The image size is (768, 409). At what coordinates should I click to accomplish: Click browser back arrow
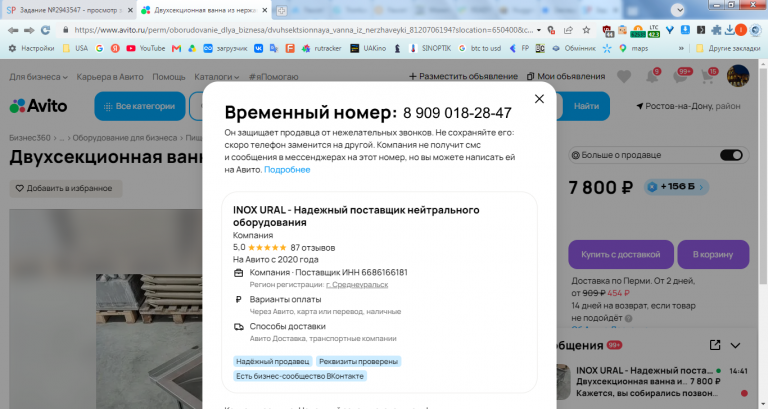[13, 30]
